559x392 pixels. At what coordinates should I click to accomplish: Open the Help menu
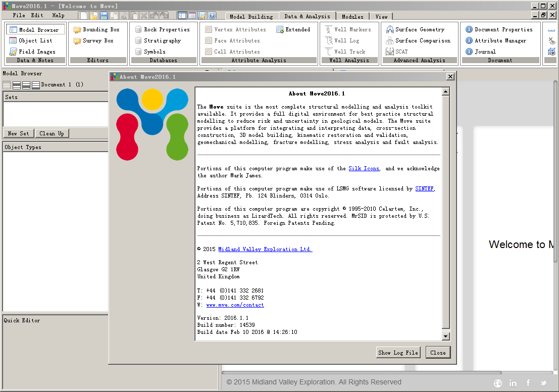click(x=59, y=15)
